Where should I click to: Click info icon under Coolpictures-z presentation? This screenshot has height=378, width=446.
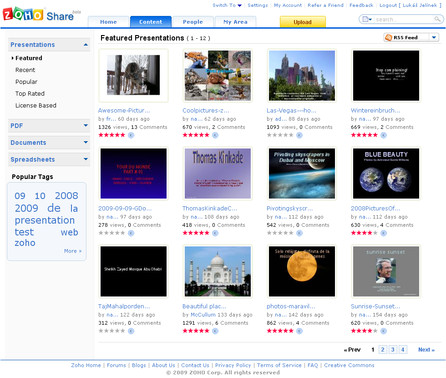(x=215, y=135)
